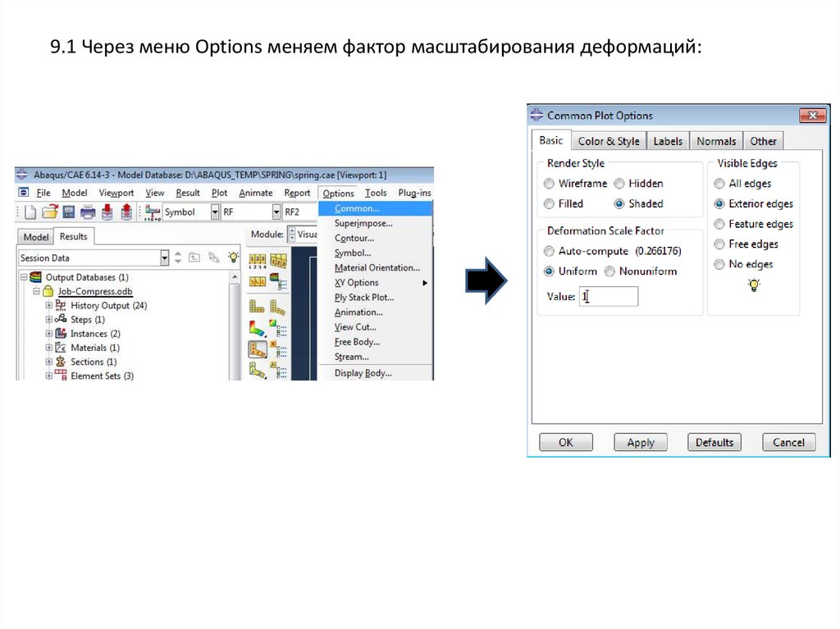Switch to the Labels tab
Screen dimensions: 840x629
tap(668, 141)
